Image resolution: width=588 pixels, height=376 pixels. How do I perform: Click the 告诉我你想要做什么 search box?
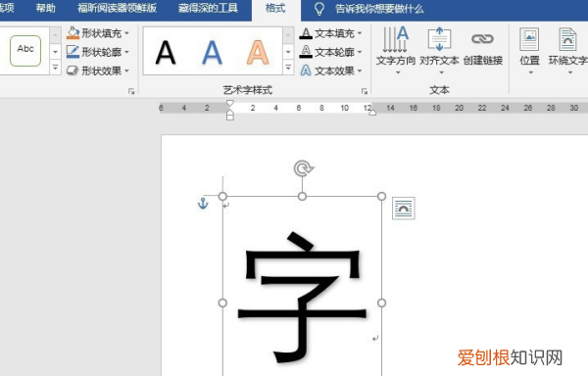379,9
